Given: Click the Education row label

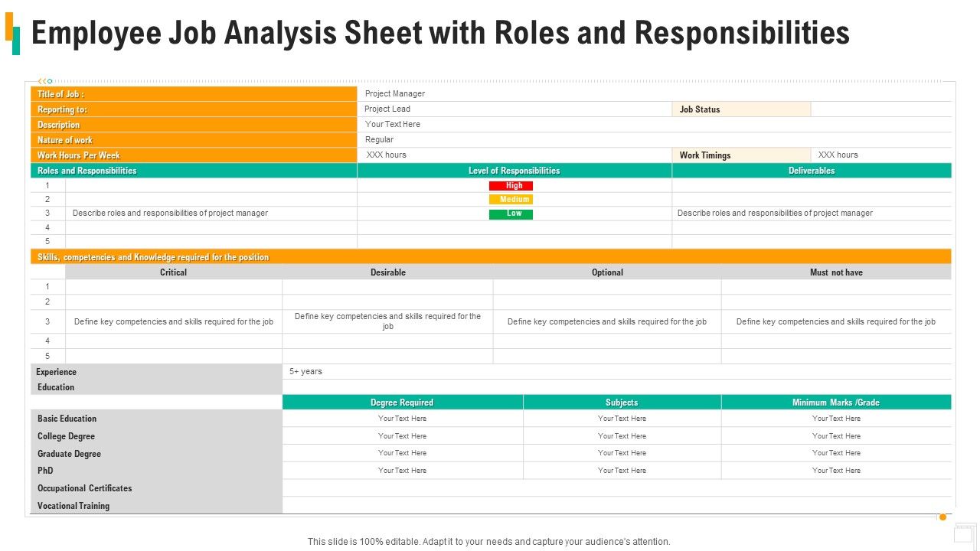Looking at the screenshot, I should point(156,387).
